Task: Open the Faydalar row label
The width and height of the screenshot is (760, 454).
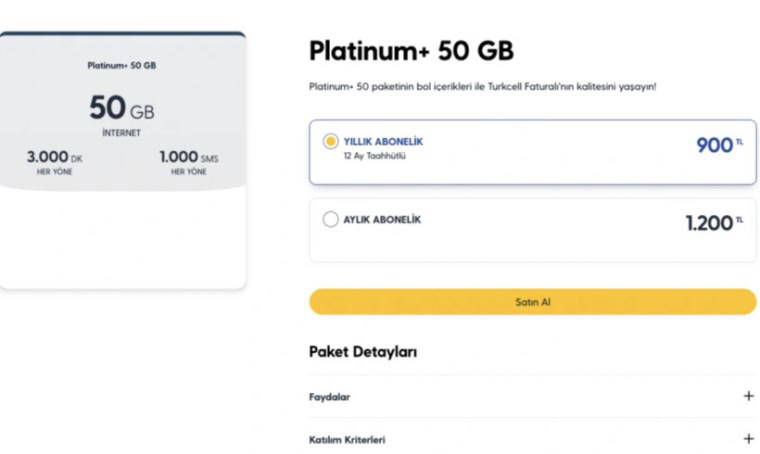Action: 329,397
